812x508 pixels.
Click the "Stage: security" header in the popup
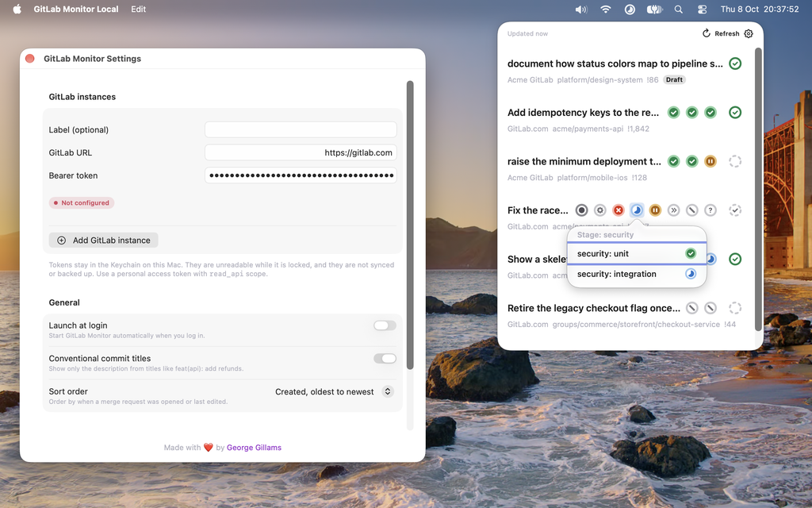605,235
